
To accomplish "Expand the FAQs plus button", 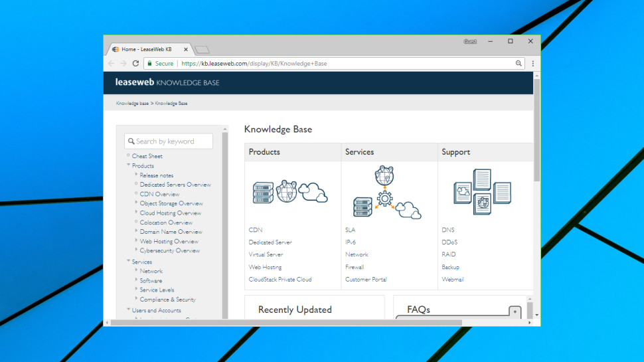I will click(515, 312).
